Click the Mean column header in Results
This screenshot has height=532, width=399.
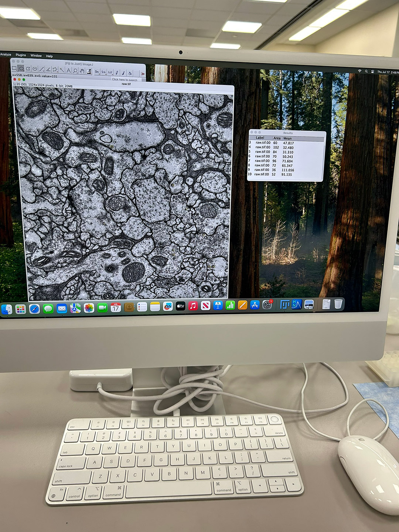pos(287,138)
